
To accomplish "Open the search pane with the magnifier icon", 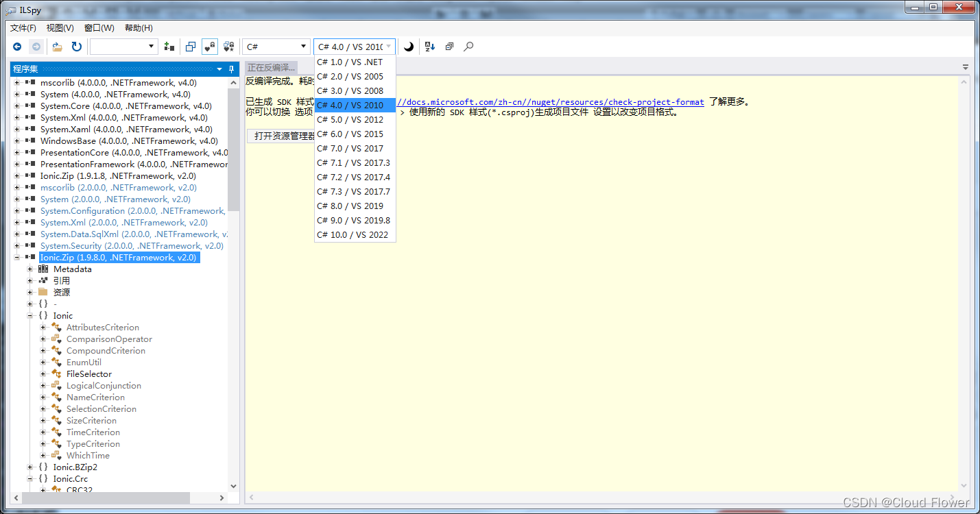I will (x=468, y=46).
